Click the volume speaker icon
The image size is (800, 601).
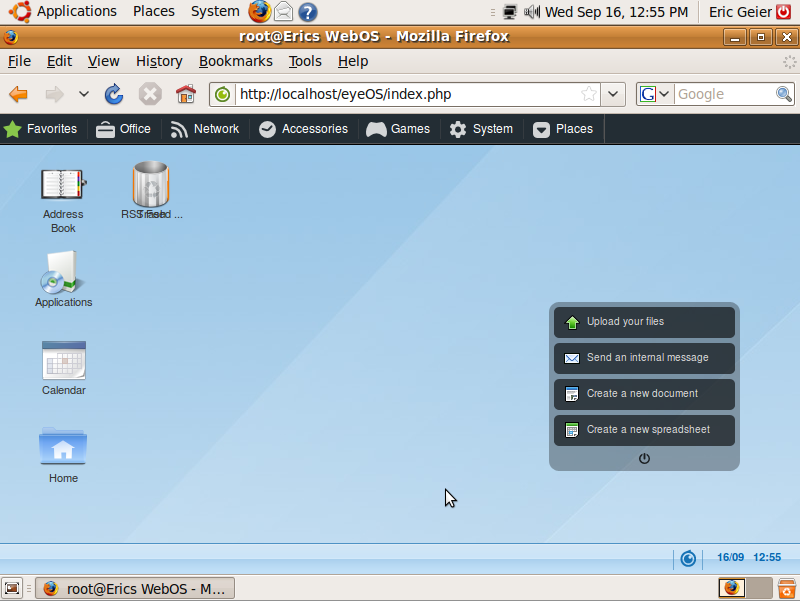click(x=532, y=11)
